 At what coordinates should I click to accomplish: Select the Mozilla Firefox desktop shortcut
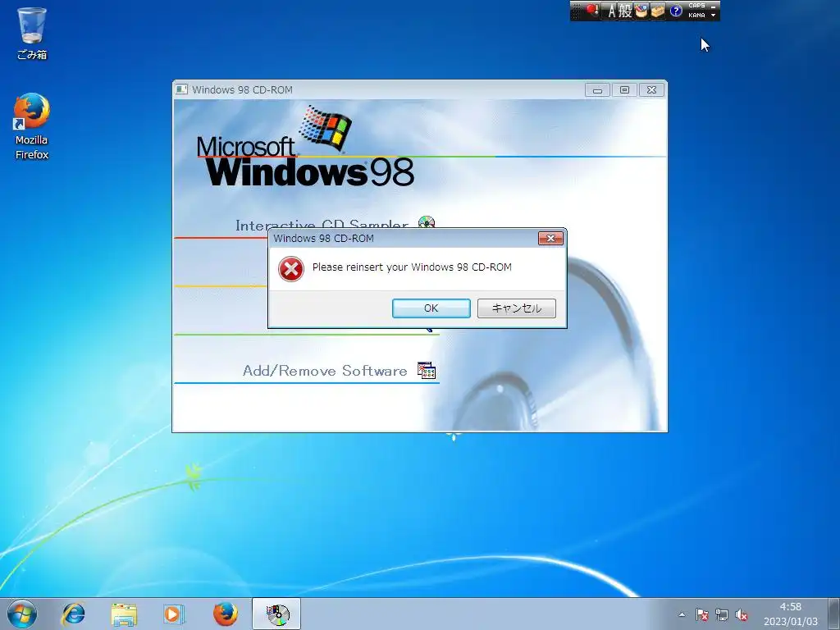pyautogui.click(x=32, y=127)
